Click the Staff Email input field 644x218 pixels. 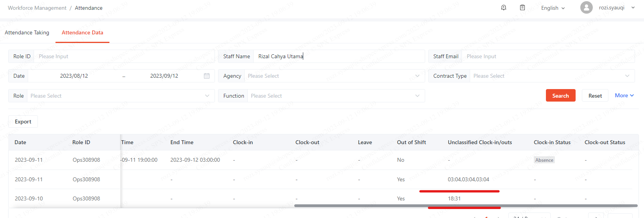(547, 56)
